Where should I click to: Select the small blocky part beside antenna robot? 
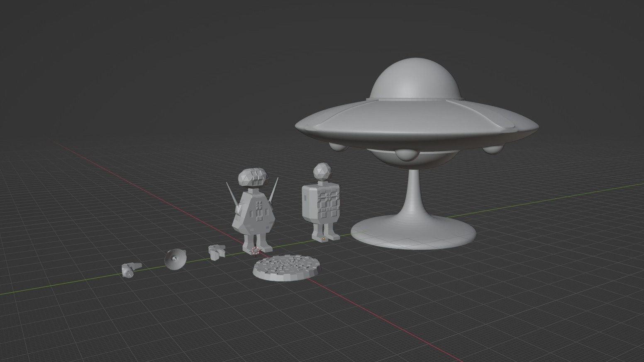pos(216,251)
